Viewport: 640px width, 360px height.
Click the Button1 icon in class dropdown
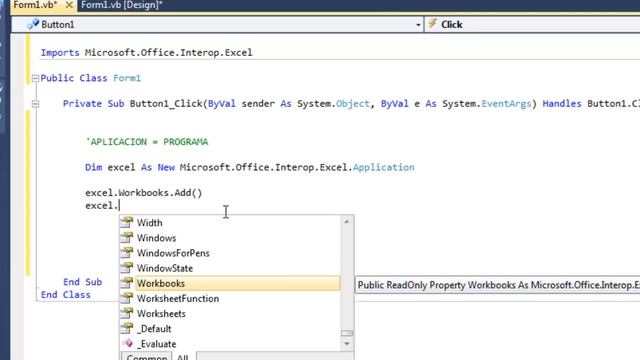point(33,24)
